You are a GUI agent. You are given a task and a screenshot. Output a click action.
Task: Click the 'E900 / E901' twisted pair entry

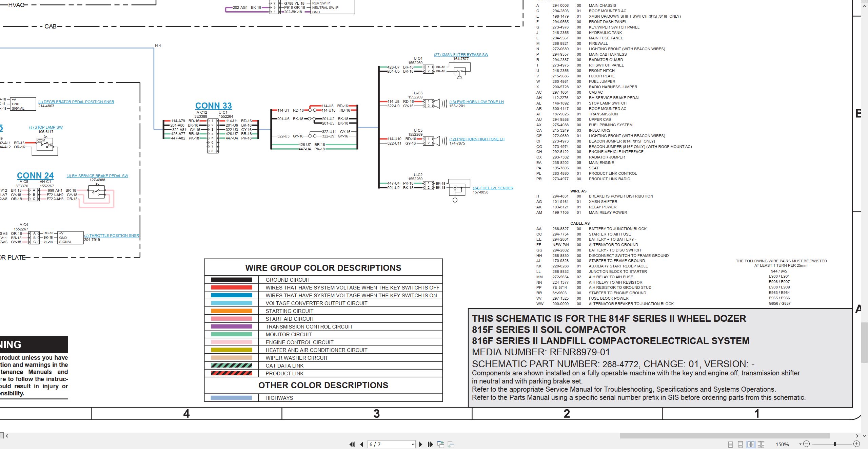(779, 276)
